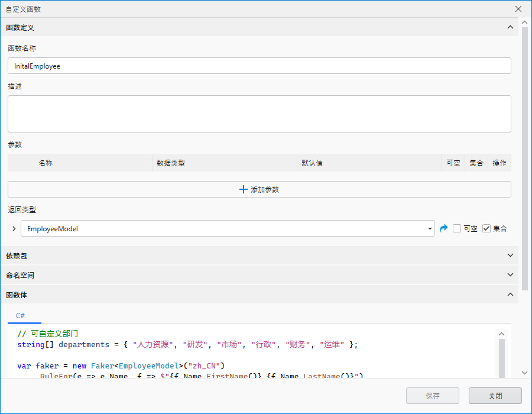
Task: Uncheck the 集合 checkbox
Action: tap(486, 228)
